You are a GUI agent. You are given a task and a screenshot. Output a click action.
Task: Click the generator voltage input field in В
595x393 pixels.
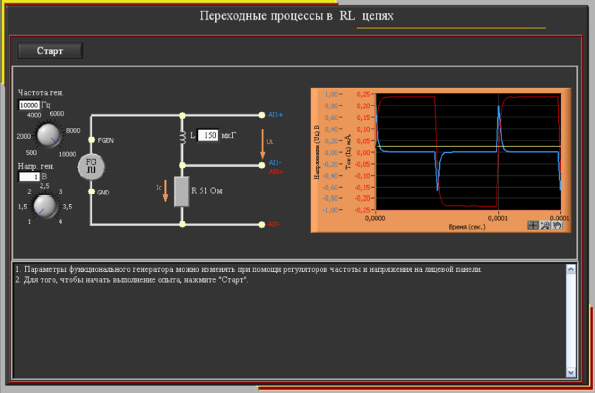click(29, 177)
